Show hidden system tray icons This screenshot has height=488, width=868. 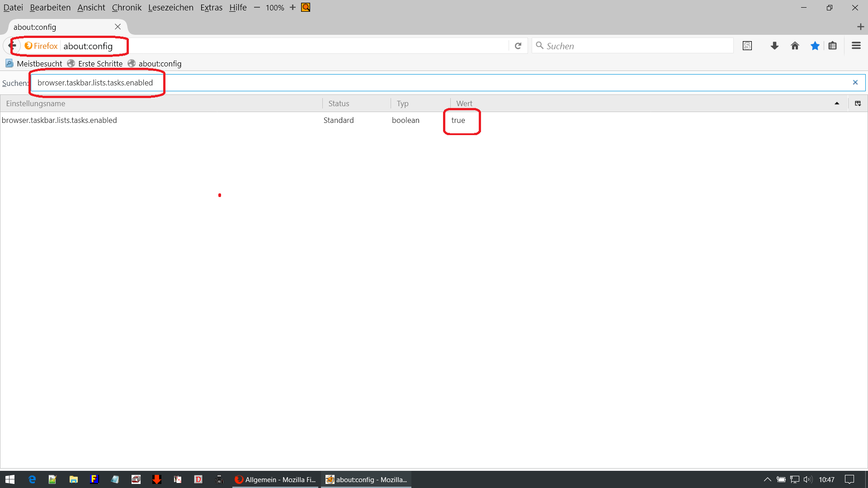click(x=767, y=479)
